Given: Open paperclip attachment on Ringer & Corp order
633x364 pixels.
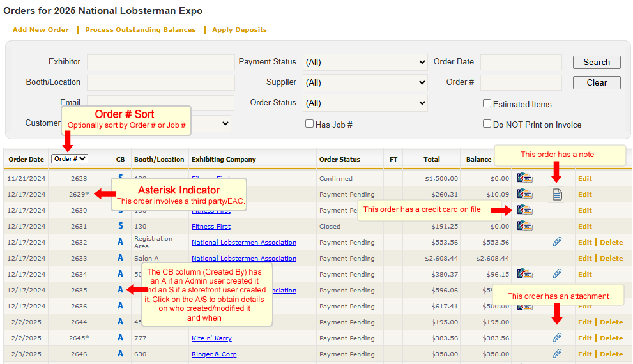Looking at the screenshot, I should pyautogui.click(x=557, y=354).
